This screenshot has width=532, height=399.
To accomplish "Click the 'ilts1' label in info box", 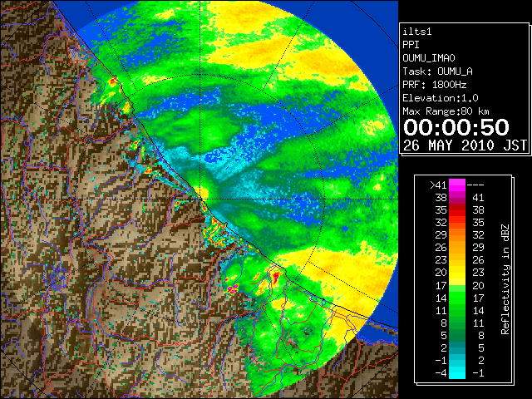I will pos(417,32).
